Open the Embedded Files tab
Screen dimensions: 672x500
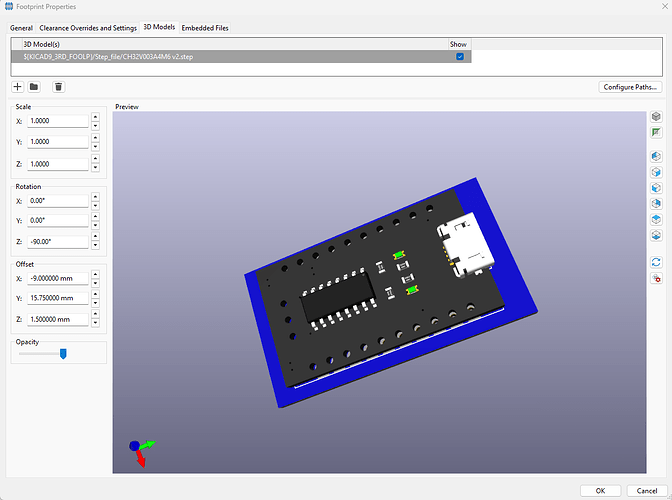point(204,28)
